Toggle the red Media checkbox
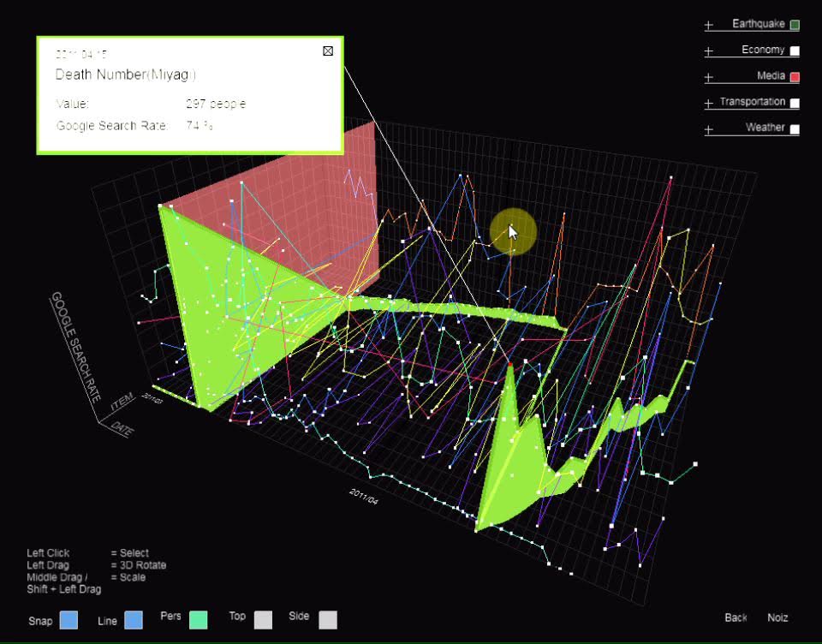 tap(795, 77)
